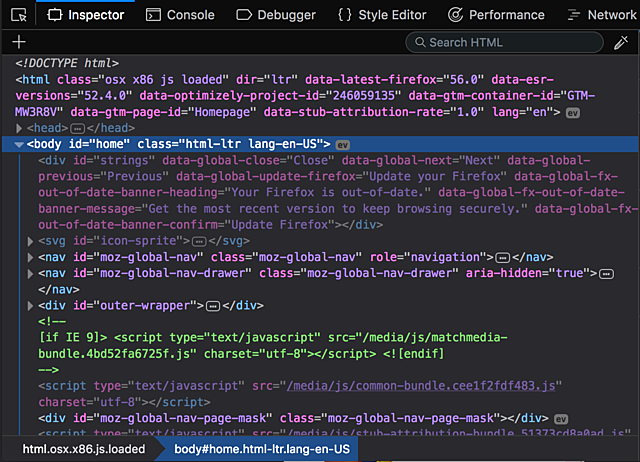Select the moz-global-nav-page-mask div node
Image resolution: width=640 pixels, height=462 pixels.
point(293,418)
